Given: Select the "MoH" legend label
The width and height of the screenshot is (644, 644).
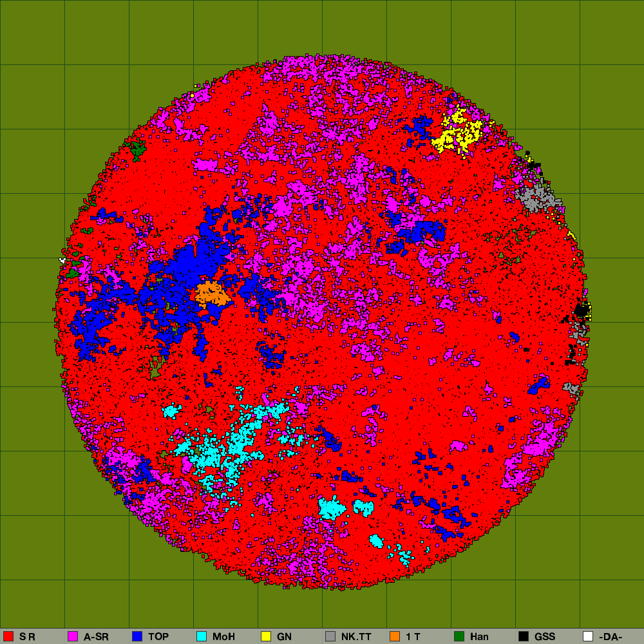Looking at the screenshot, I should pyautogui.click(x=223, y=637).
